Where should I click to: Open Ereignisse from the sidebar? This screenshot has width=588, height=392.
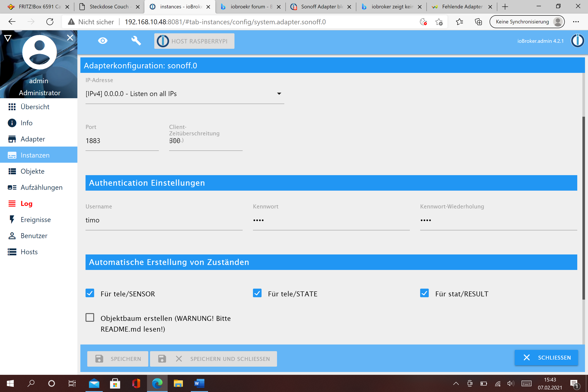(35, 220)
